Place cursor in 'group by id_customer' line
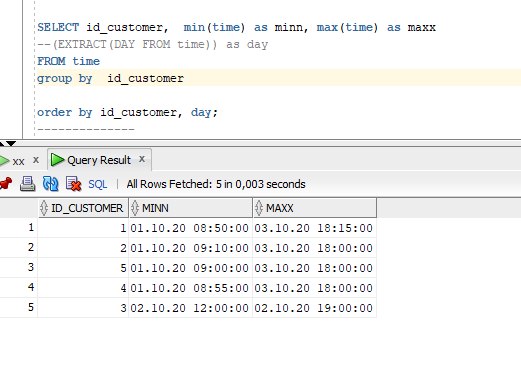This screenshot has width=521, height=379. coord(110,78)
